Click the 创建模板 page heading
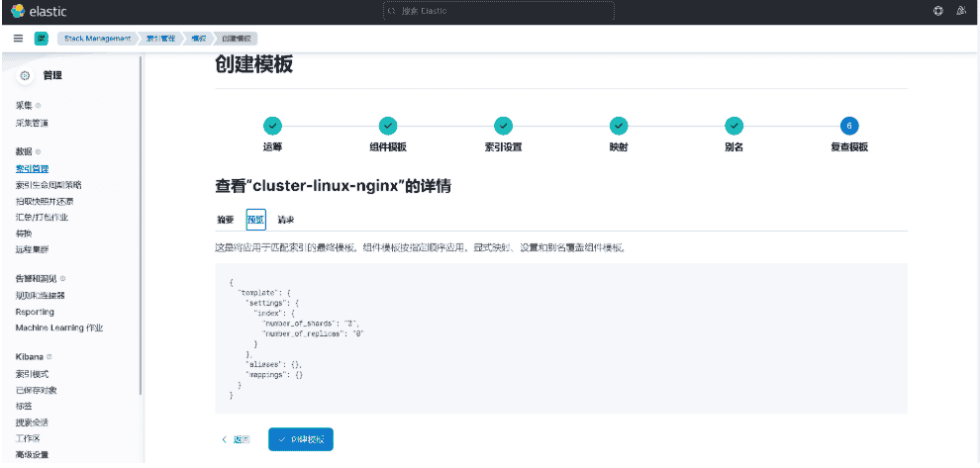The width and height of the screenshot is (980, 468). tap(253, 65)
